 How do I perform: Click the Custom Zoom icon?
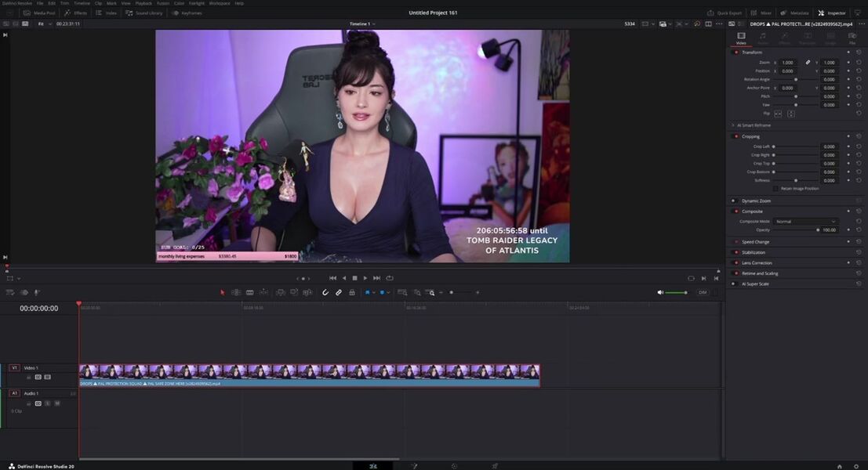(x=430, y=292)
